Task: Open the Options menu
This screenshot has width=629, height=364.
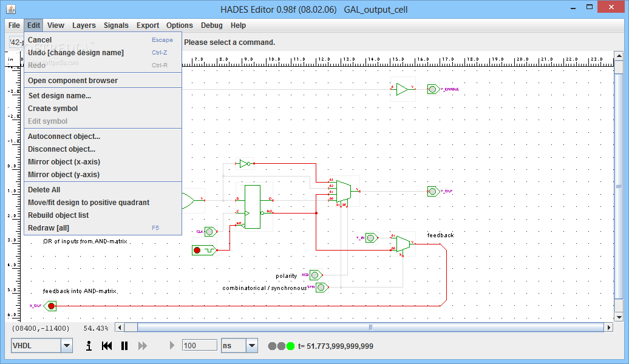Action: [x=179, y=25]
